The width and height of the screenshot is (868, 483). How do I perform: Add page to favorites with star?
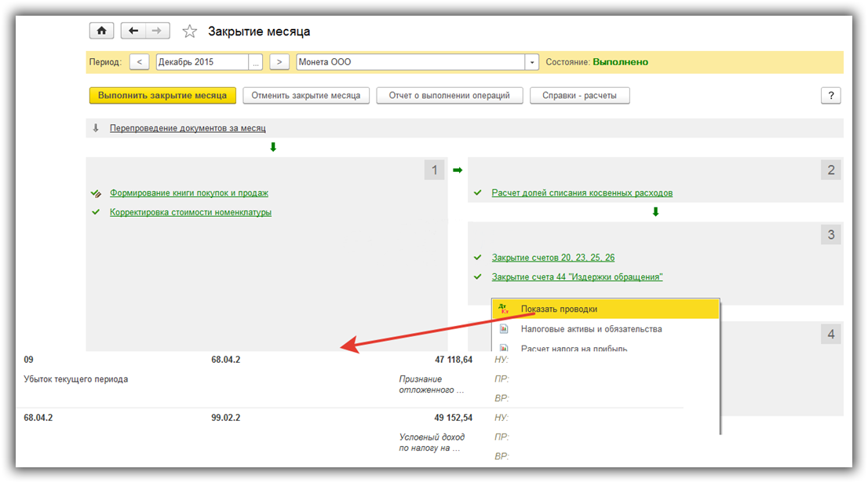(189, 31)
